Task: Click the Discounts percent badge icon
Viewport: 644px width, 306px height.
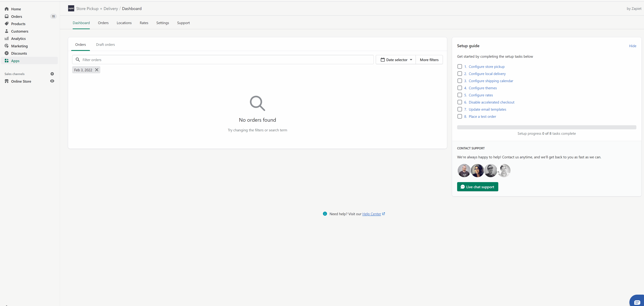Action: [6, 53]
